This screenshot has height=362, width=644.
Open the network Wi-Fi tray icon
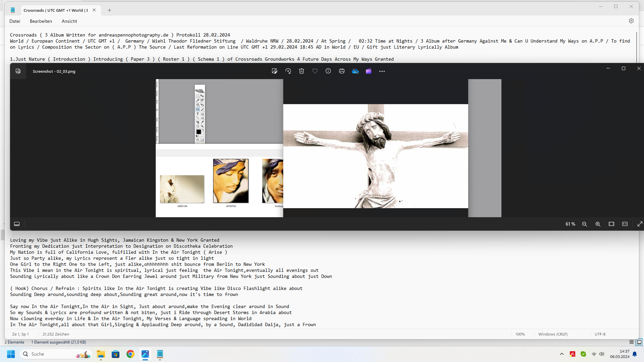pyautogui.click(x=594, y=354)
